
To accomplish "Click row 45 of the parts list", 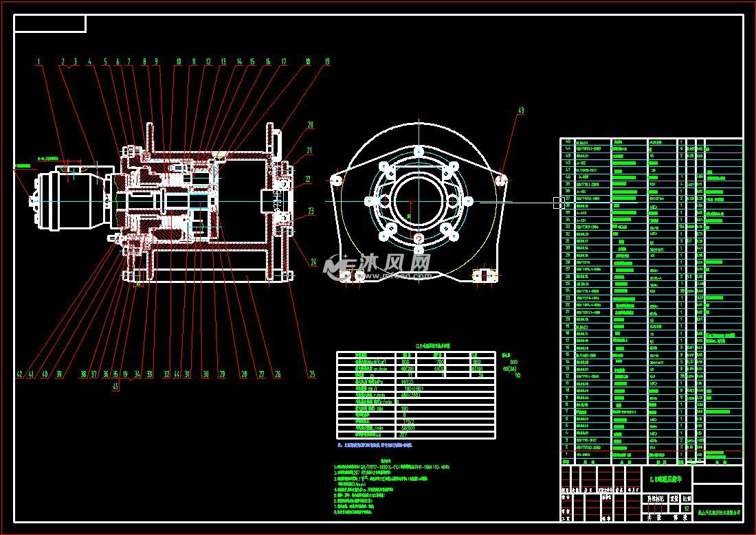I will [651, 141].
